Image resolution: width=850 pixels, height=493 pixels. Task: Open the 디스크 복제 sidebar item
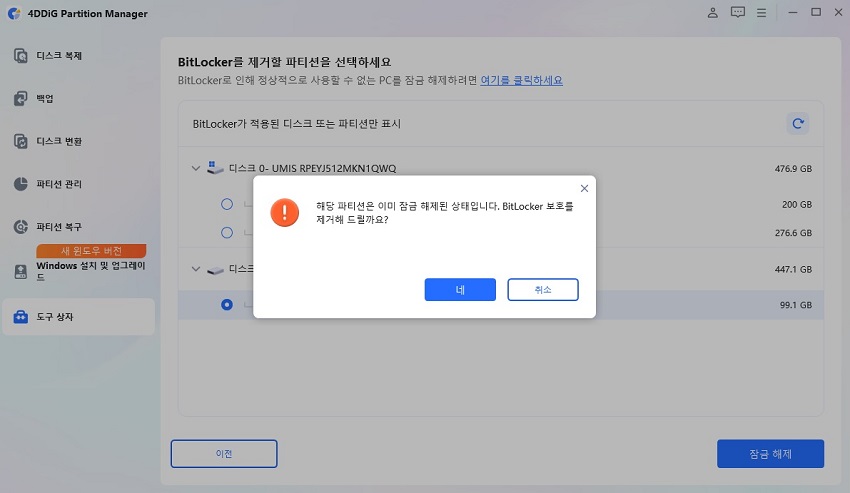click(79, 56)
